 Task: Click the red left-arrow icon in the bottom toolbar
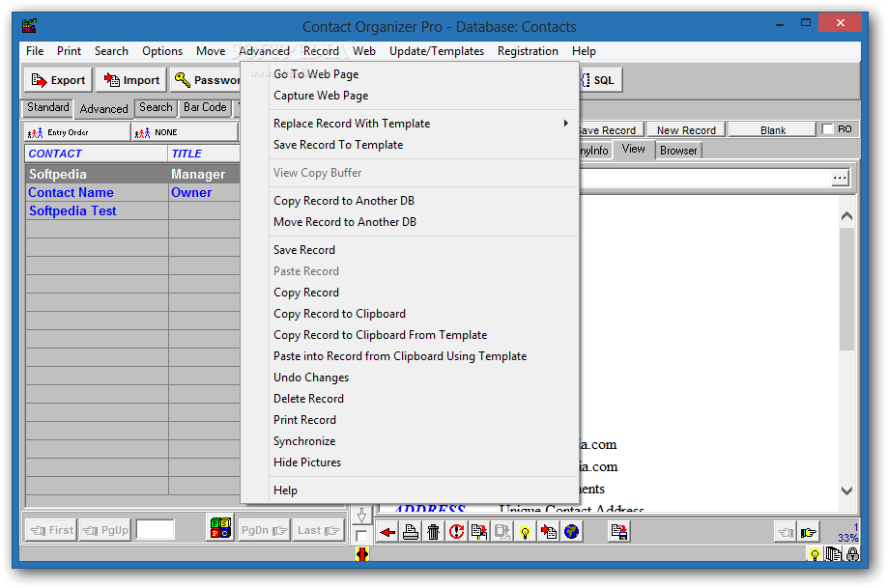387,532
